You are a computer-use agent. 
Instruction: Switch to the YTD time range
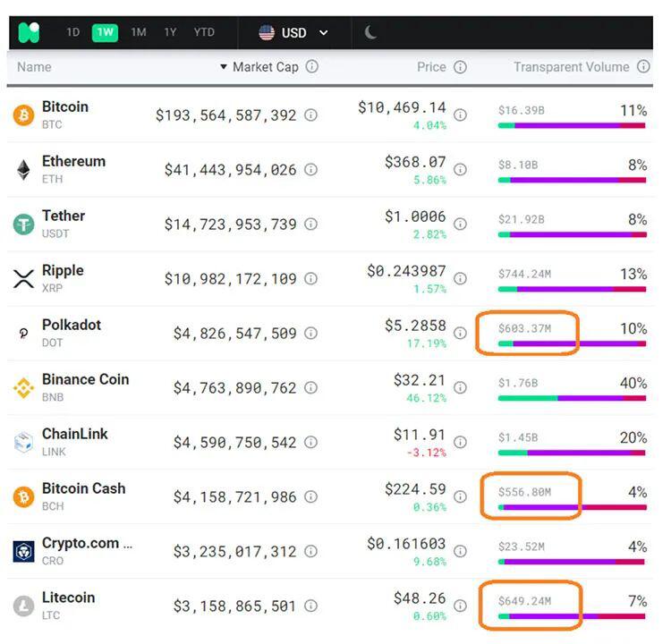pos(204,33)
